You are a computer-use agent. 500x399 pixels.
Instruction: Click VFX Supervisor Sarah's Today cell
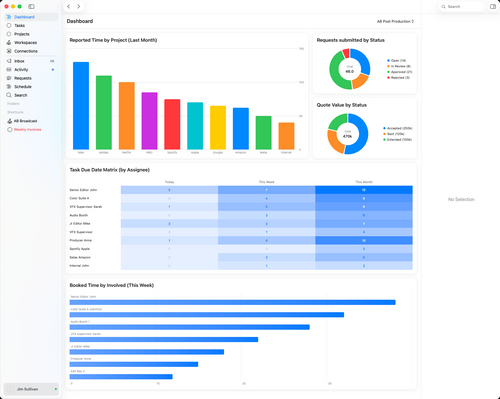pos(169,207)
